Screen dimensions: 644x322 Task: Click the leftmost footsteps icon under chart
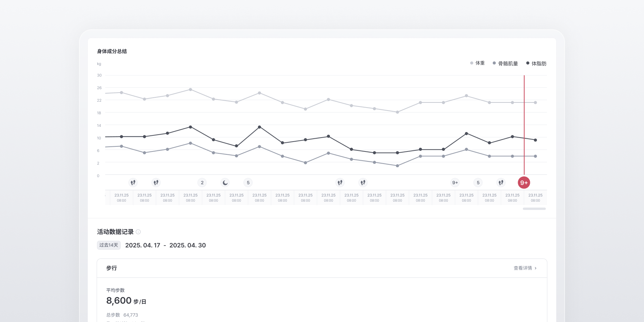(133, 183)
